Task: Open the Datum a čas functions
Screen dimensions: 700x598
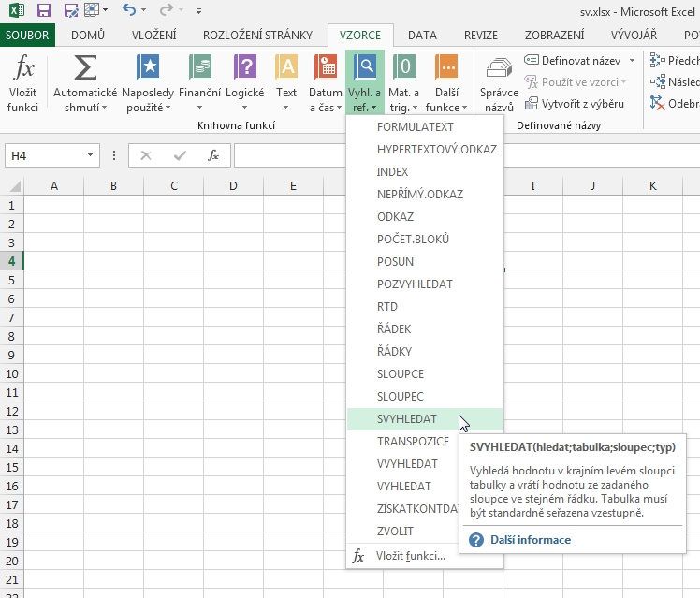Action: 326,84
